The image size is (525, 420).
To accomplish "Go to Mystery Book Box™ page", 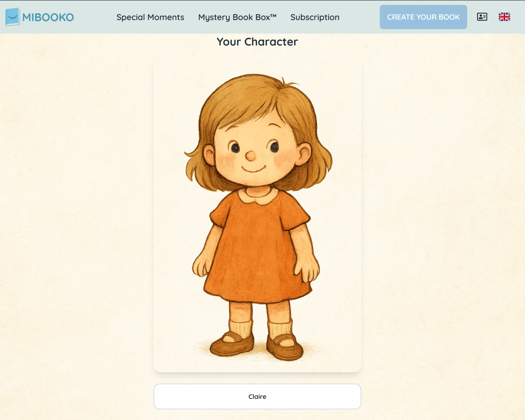I will [237, 17].
